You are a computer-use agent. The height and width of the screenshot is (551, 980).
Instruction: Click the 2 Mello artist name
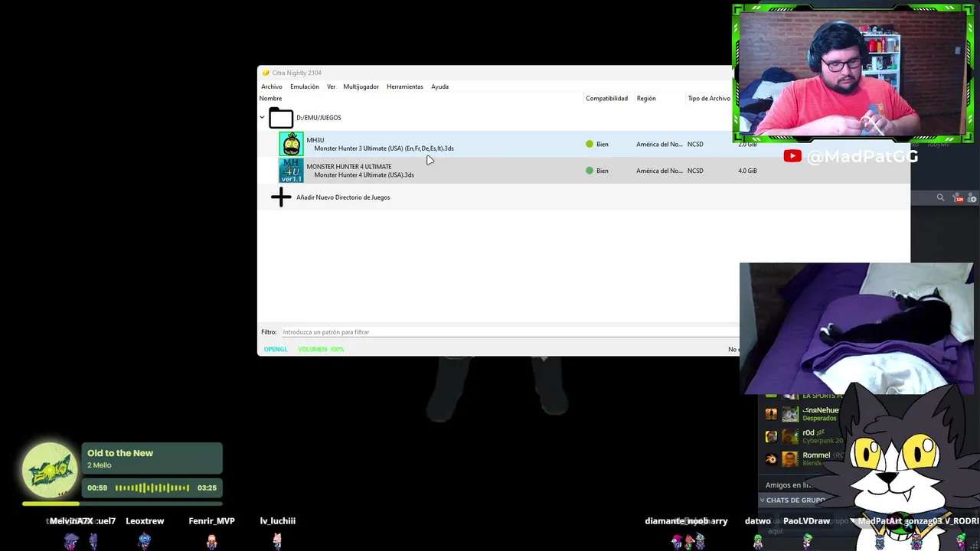(x=100, y=465)
